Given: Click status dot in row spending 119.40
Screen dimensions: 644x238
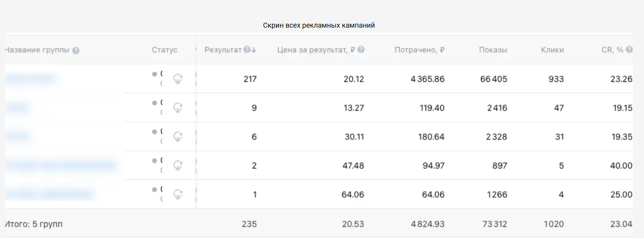Looking at the screenshot, I should [154, 103].
